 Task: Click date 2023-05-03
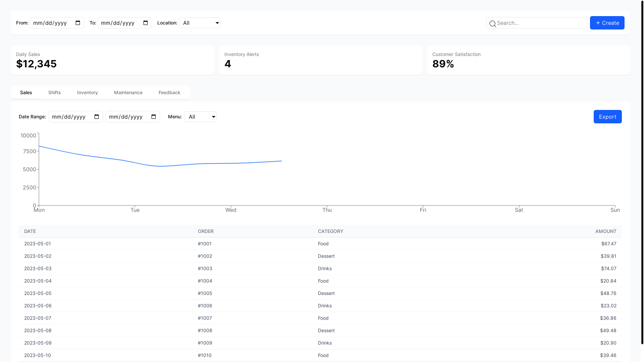[38, 268]
